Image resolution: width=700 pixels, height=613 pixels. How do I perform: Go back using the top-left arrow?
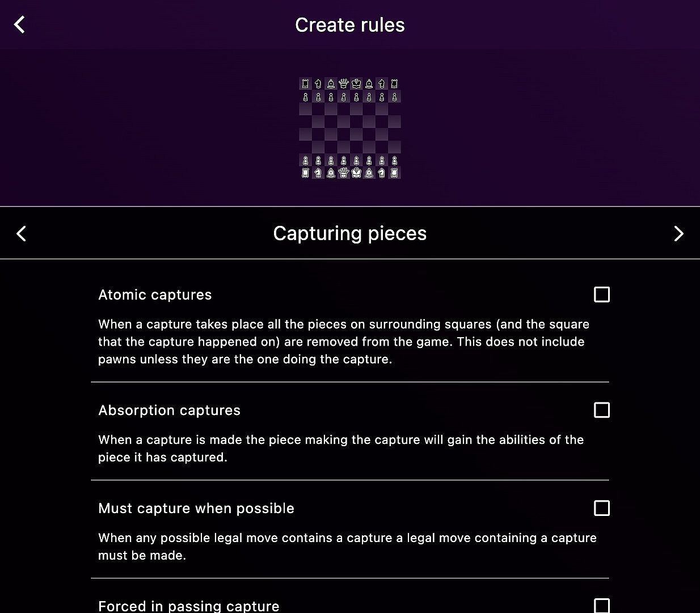20,24
